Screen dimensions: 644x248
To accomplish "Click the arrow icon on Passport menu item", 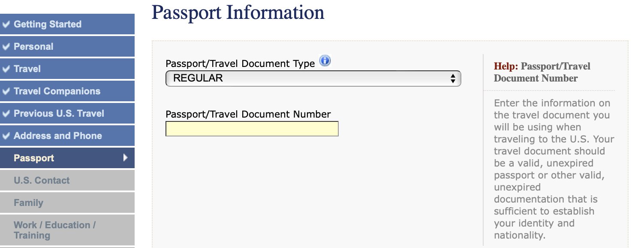I will [x=125, y=157].
